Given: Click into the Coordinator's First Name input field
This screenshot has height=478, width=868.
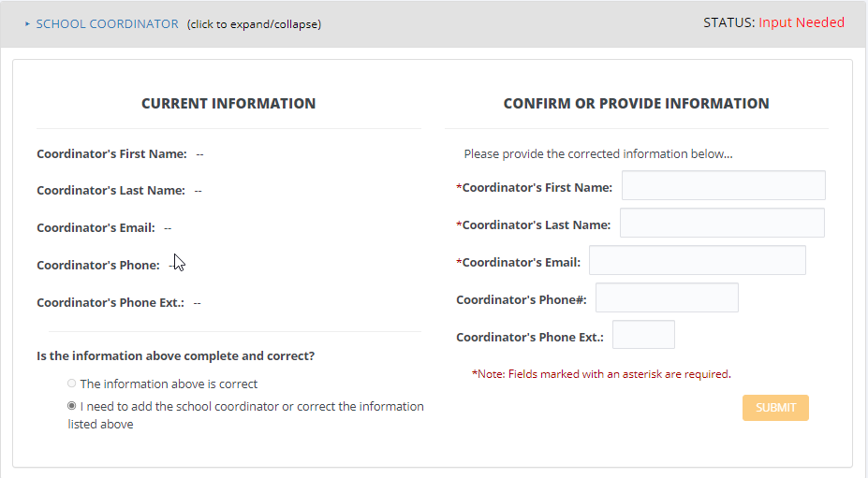Looking at the screenshot, I should [723, 185].
